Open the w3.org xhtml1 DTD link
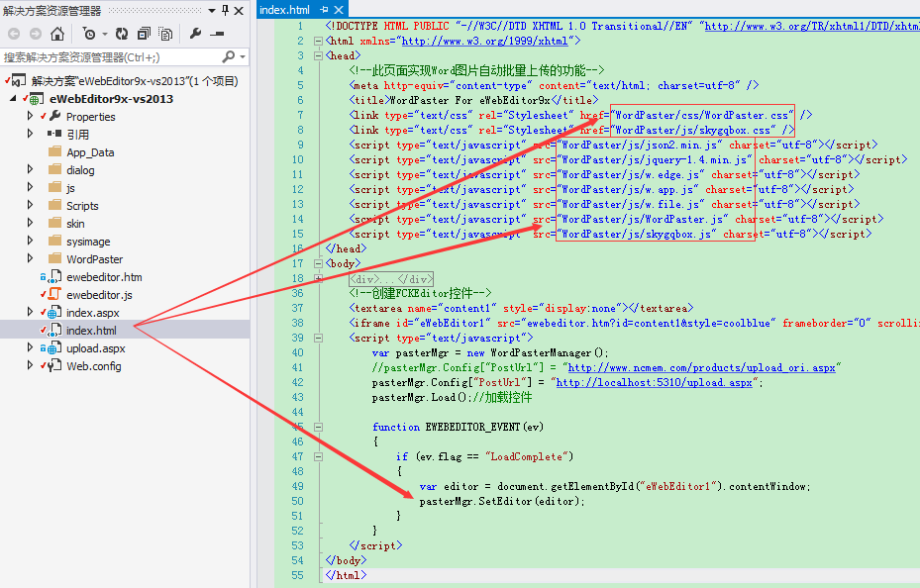920x588 pixels. 812,26
